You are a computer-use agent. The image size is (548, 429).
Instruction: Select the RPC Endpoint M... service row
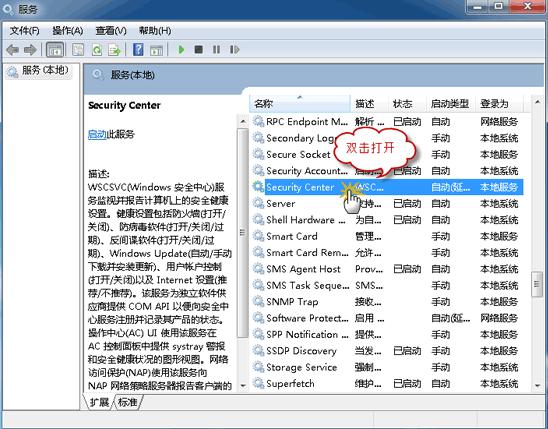coord(387,122)
